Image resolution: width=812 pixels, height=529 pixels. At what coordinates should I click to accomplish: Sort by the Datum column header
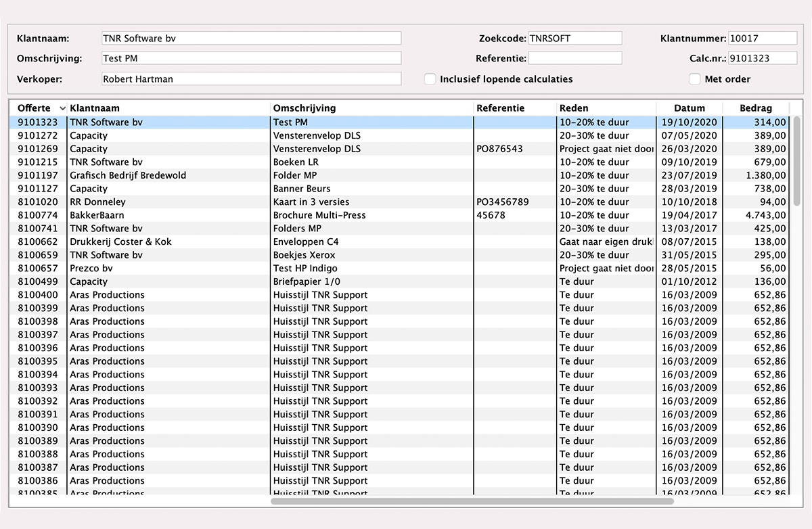coord(690,108)
